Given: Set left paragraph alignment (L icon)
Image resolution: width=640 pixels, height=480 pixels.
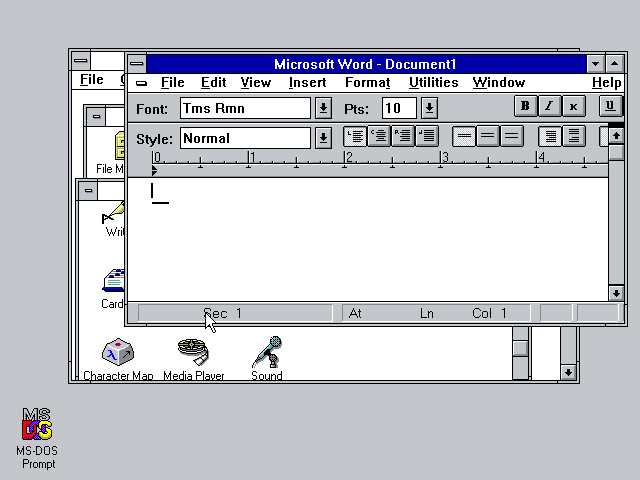Looking at the screenshot, I should coord(355,136).
